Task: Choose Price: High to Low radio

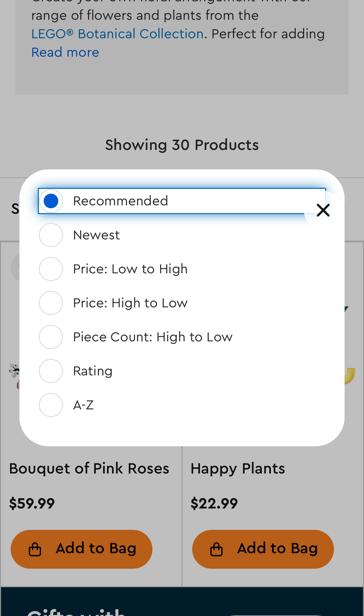Action: (51, 303)
